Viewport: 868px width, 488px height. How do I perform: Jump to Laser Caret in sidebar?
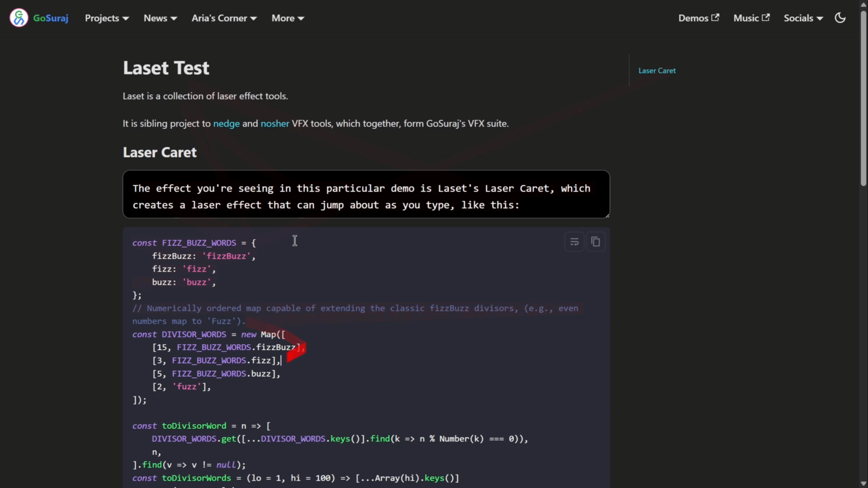657,71
